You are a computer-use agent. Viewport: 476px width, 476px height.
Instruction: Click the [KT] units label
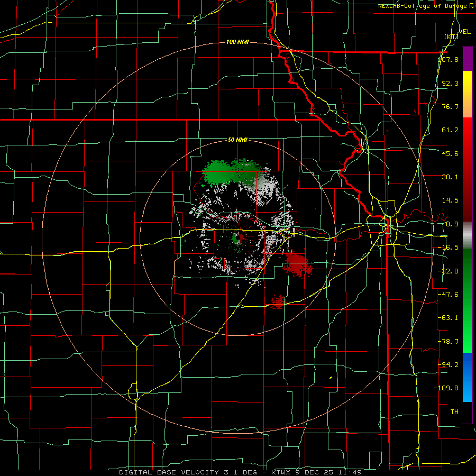pos(451,36)
